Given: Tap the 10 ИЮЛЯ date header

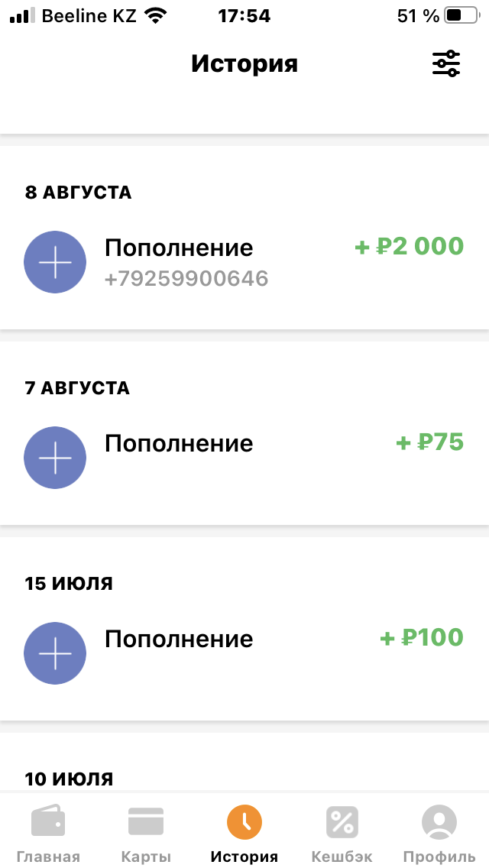Looking at the screenshot, I should pyautogui.click(x=70, y=779).
